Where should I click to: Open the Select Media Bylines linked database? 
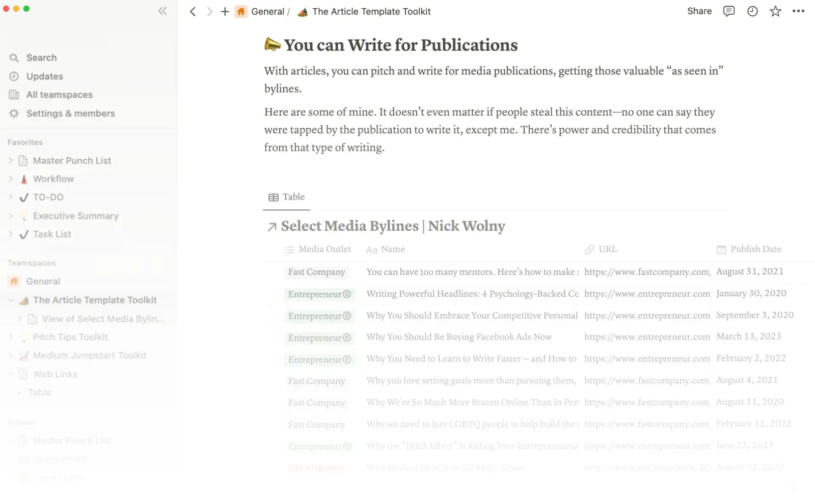392,226
